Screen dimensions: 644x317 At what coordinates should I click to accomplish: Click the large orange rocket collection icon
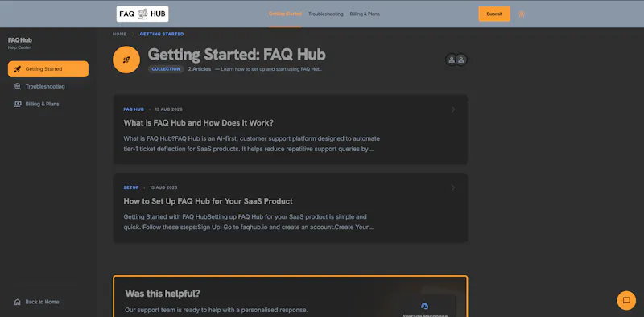[x=126, y=60]
